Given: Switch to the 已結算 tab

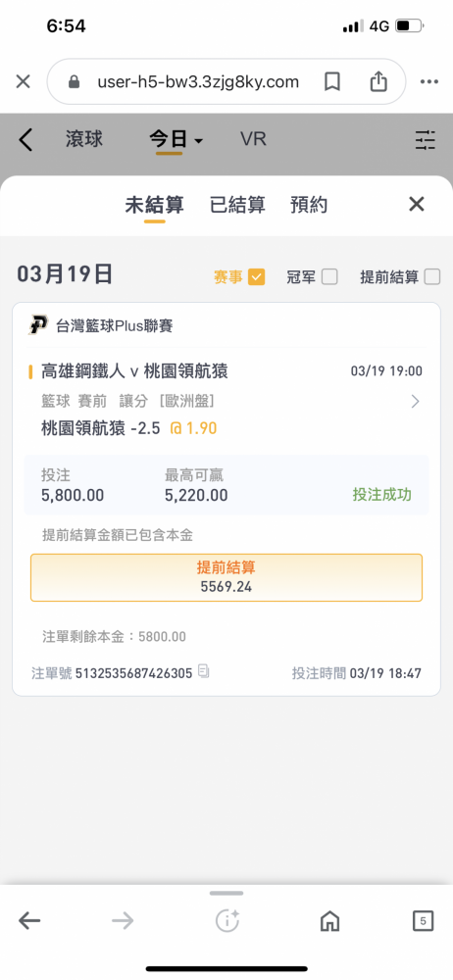Looking at the screenshot, I should point(237,205).
